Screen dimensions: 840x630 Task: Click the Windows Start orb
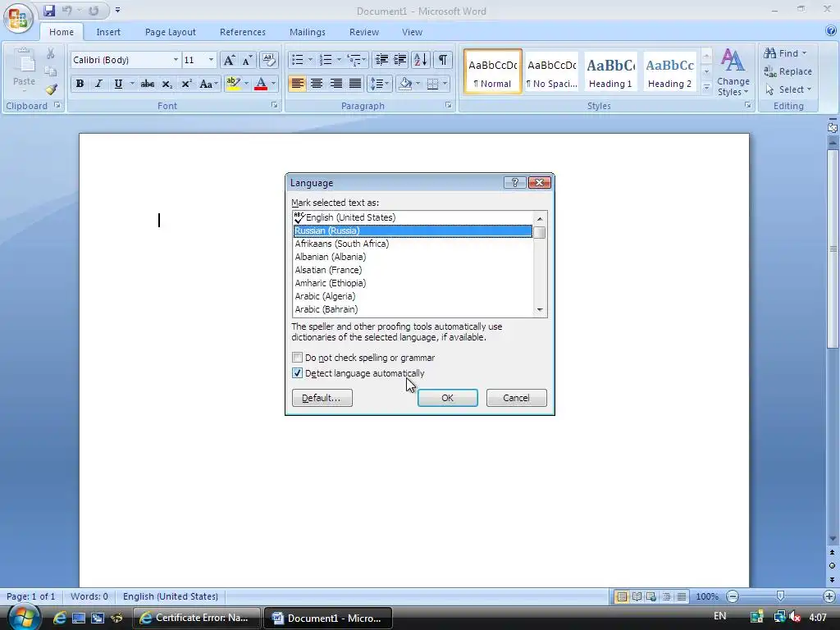pyautogui.click(x=23, y=617)
